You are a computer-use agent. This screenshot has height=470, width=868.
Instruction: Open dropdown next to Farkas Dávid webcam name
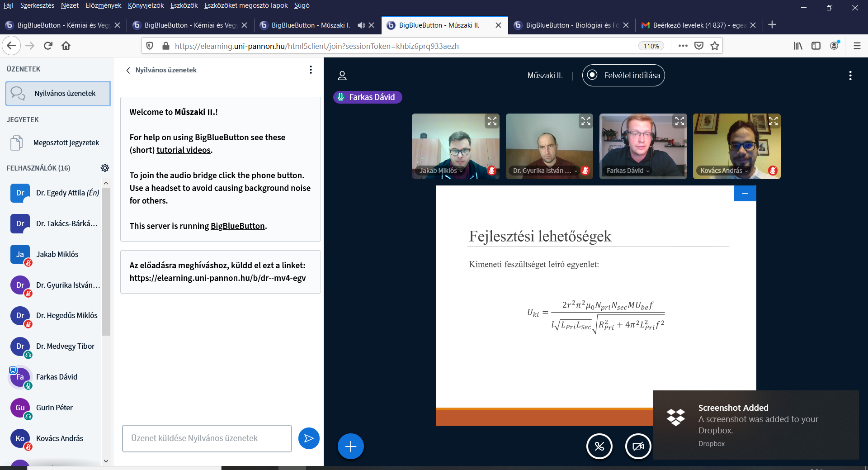(648, 171)
